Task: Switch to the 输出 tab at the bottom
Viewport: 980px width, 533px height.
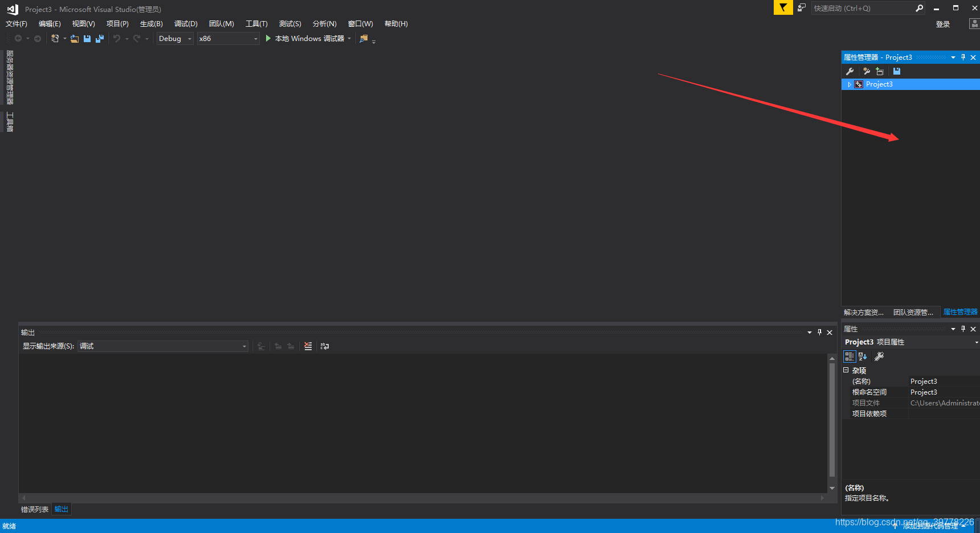Action: [62, 509]
